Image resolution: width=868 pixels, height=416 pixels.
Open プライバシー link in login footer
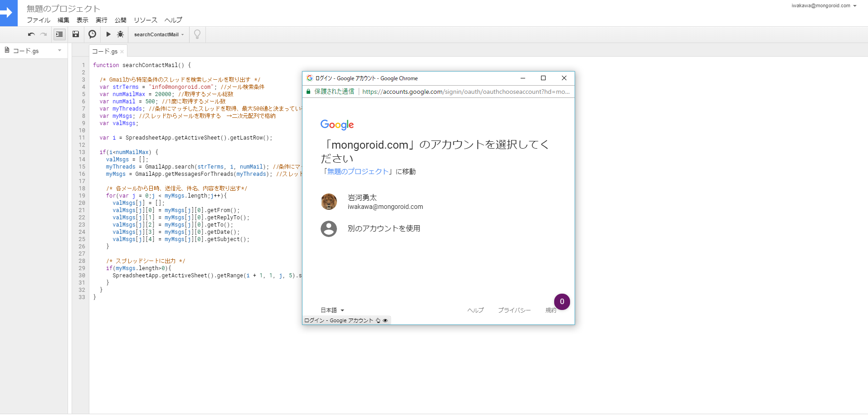(514, 310)
